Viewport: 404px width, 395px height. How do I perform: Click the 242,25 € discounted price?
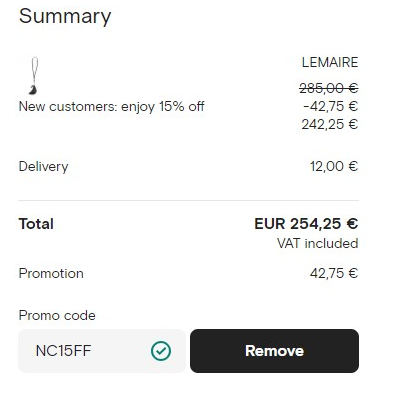tap(330, 124)
